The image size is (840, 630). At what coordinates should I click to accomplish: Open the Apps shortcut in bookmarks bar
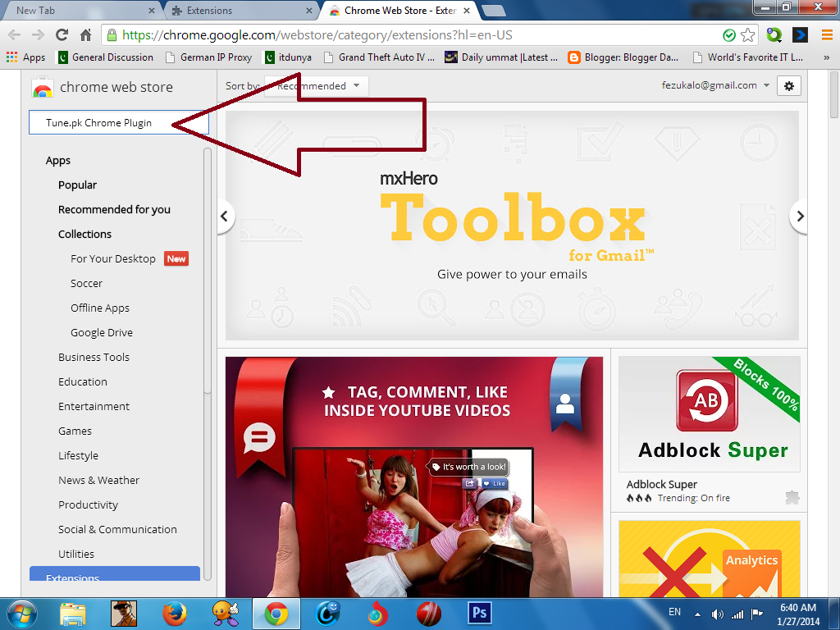tap(25, 57)
